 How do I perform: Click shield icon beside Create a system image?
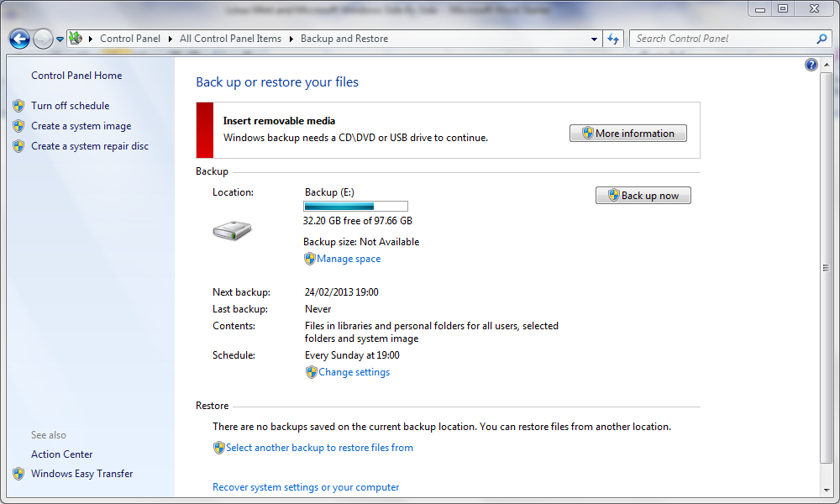18,126
